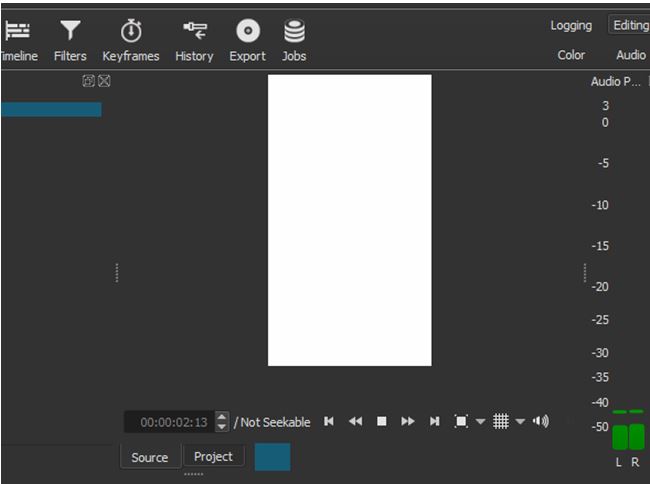Open the volume control
Image resolution: width=650 pixels, height=484 pixels.
pos(541,421)
